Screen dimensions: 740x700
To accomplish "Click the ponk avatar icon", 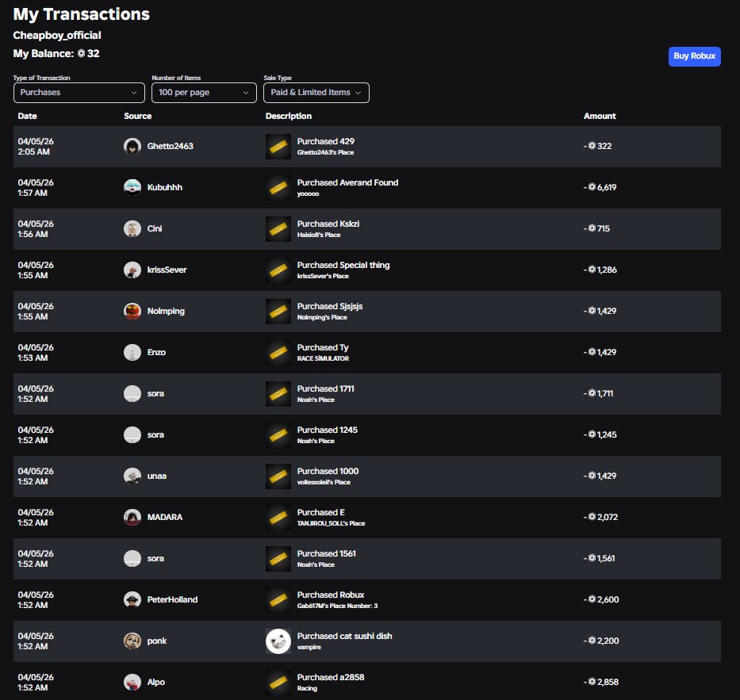I will coord(132,641).
